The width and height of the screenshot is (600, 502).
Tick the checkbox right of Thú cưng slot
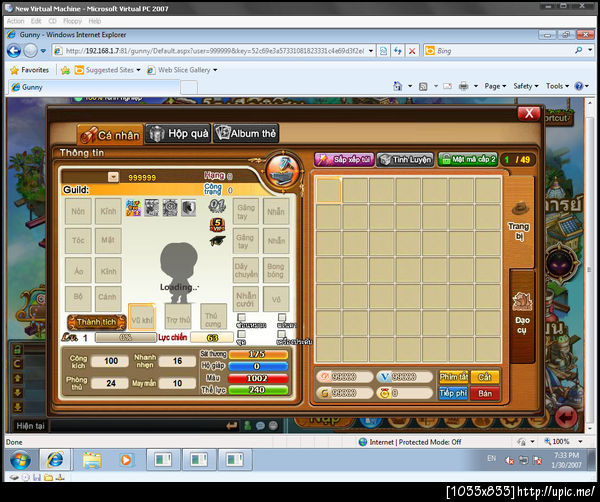(241, 317)
